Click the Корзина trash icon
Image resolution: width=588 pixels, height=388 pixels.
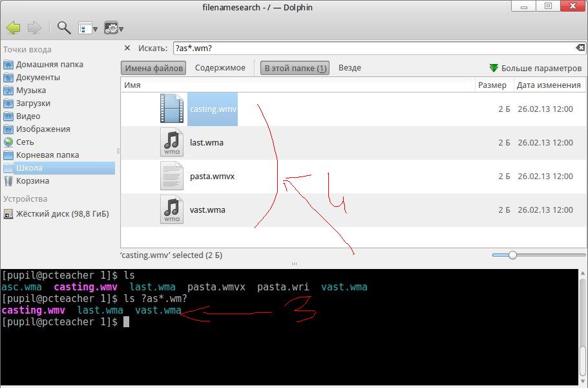8,181
